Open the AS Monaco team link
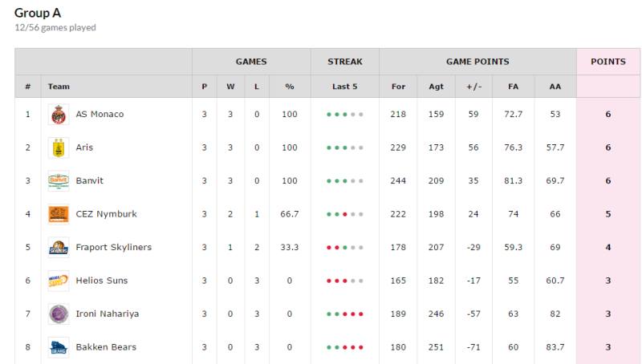 coord(100,114)
